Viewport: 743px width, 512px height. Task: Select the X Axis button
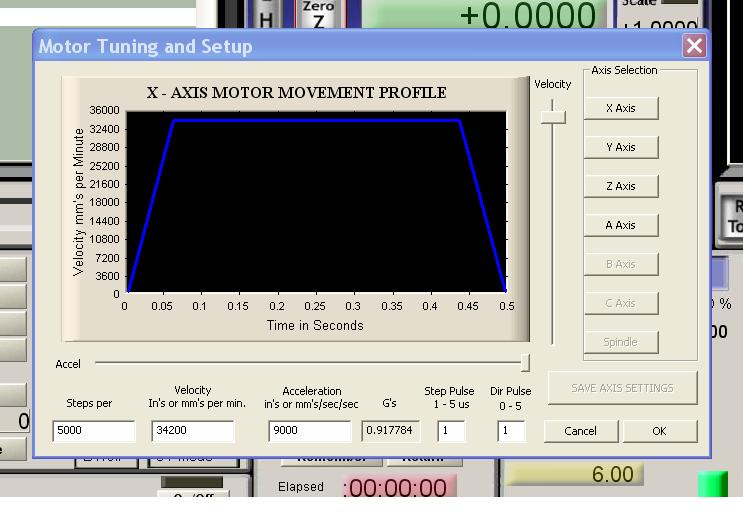(x=621, y=108)
